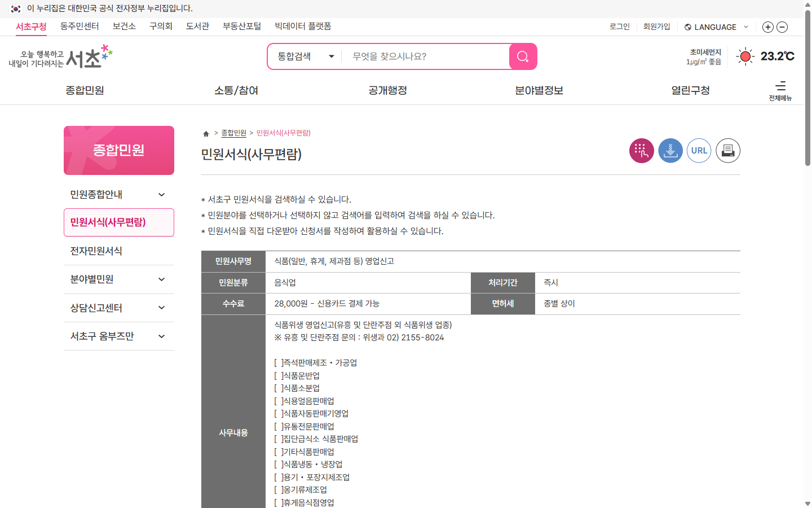
Task: Open the LANGUAGE dropdown
Action: (x=716, y=27)
